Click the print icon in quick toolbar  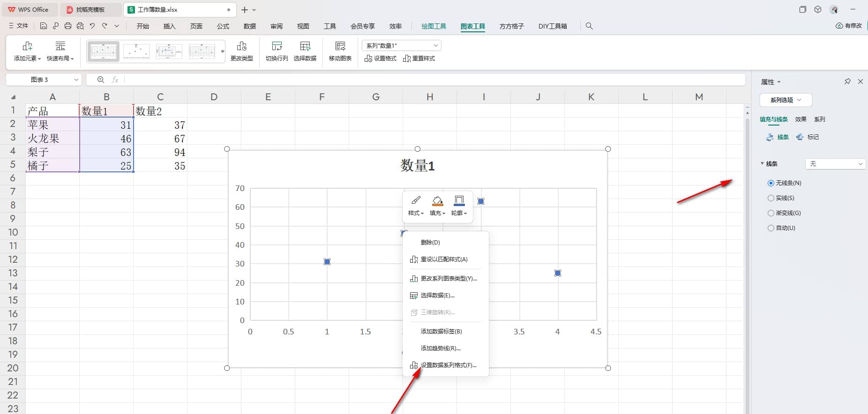[68, 26]
